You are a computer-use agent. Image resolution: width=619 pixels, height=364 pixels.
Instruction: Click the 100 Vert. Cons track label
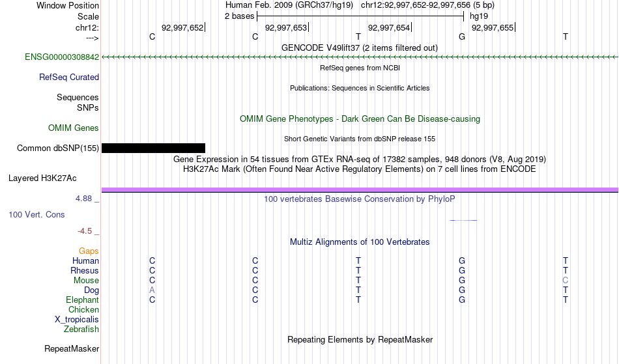point(36,214)
